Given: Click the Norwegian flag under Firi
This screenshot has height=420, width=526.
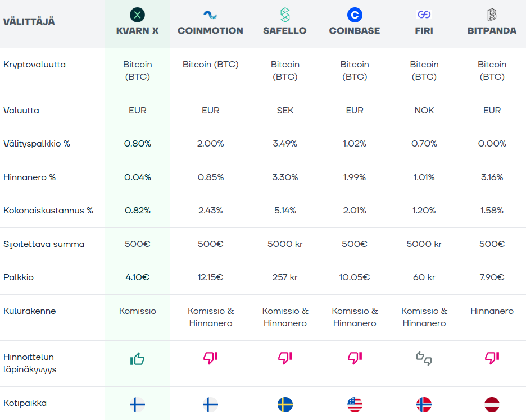Looking at the screenshot, I should click(x=424, y=404).
